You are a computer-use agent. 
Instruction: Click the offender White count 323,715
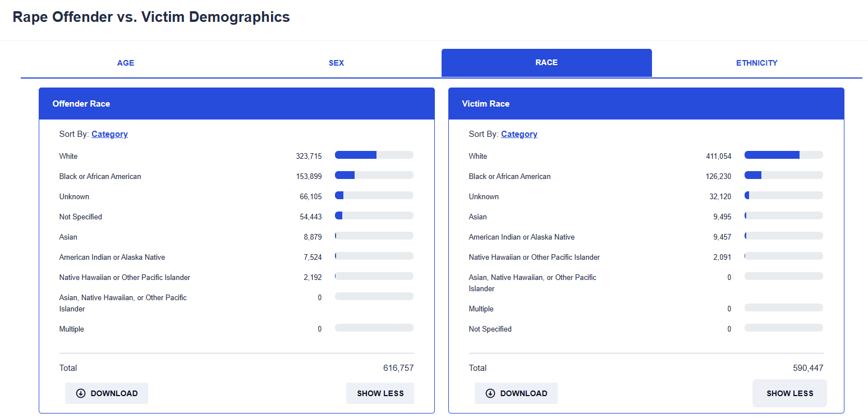coord(309,156)
